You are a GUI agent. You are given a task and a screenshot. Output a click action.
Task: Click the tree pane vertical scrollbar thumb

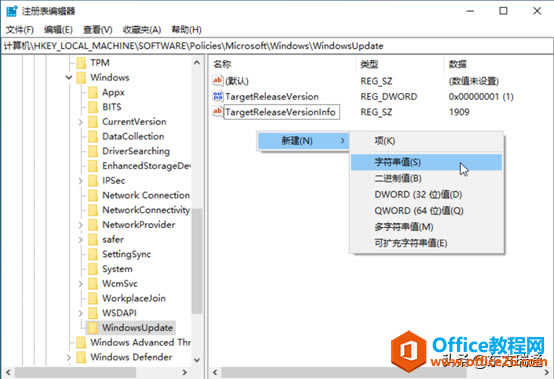tap(197, 261)
